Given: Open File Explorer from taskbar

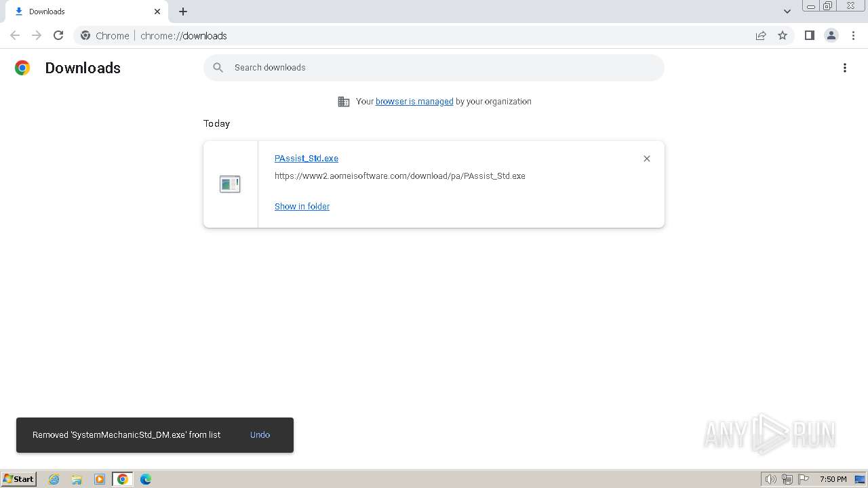Looking at the screenshot, I should [77, 479].
